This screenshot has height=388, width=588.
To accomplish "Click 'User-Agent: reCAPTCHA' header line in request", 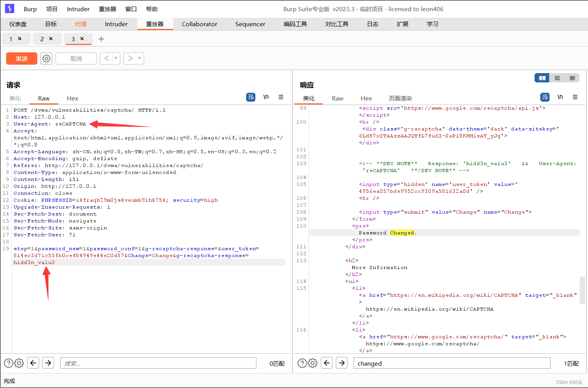I will tap(50, 124).
